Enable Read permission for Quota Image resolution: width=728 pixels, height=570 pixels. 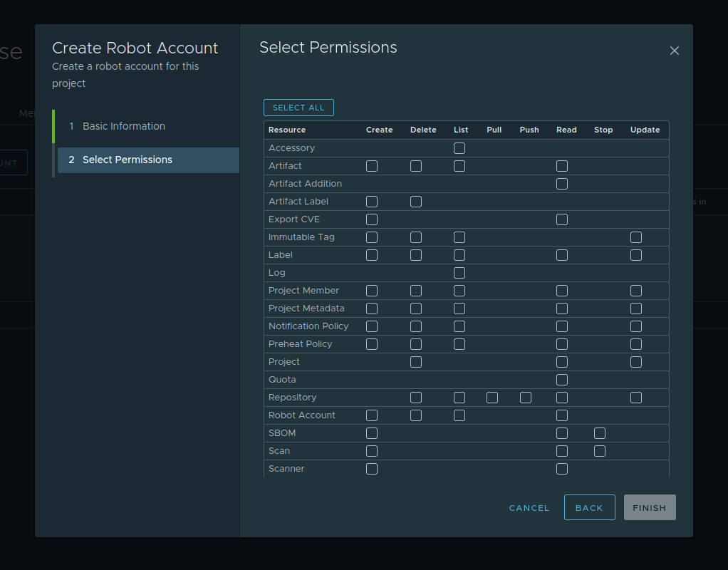(562, 380)
